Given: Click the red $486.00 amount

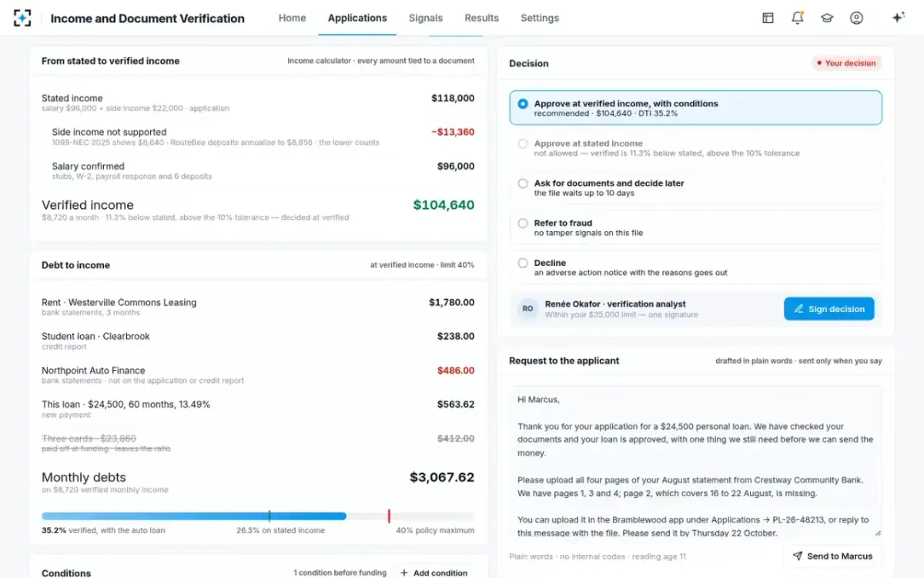Looking at the screenshot, I should pyautogui.click(x=456, y=371).
